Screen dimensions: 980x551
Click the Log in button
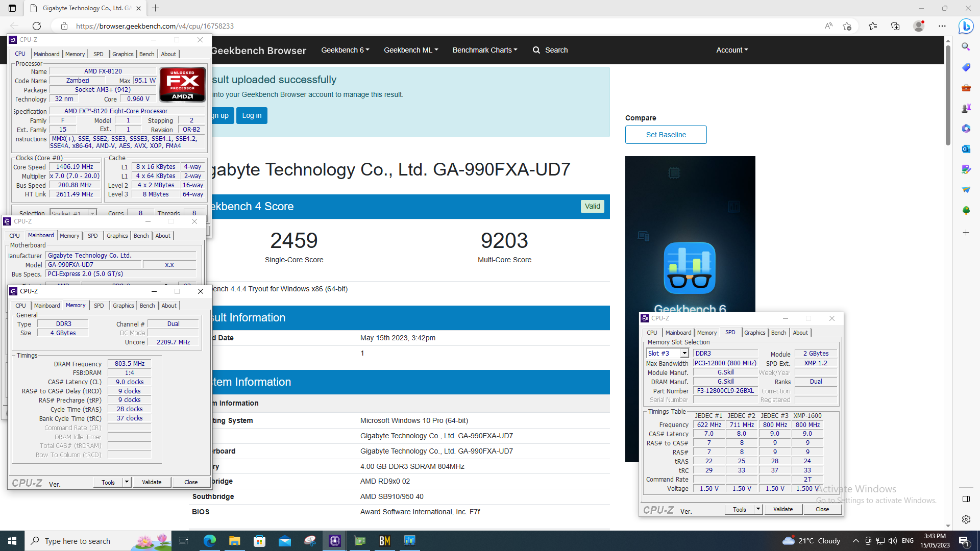coord(252,115)
